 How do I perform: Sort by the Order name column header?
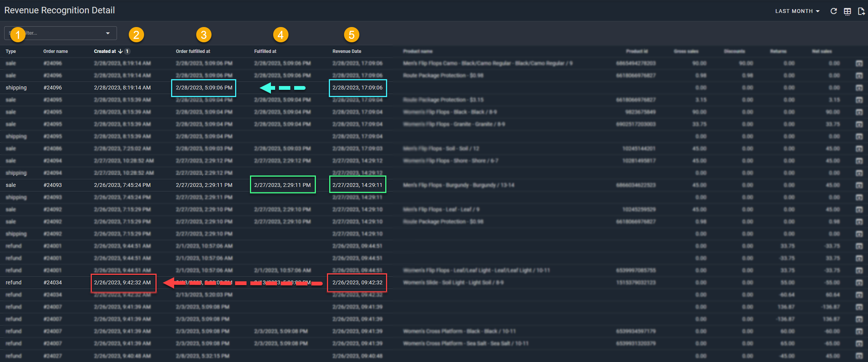56,51
